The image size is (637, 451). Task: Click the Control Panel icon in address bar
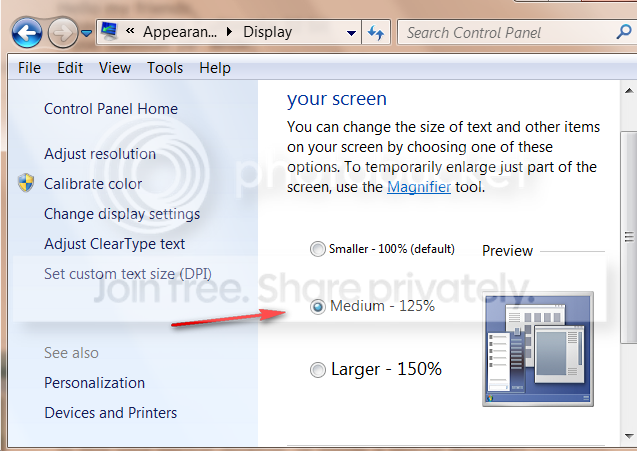pyautogui.click(x=109, y=31)
